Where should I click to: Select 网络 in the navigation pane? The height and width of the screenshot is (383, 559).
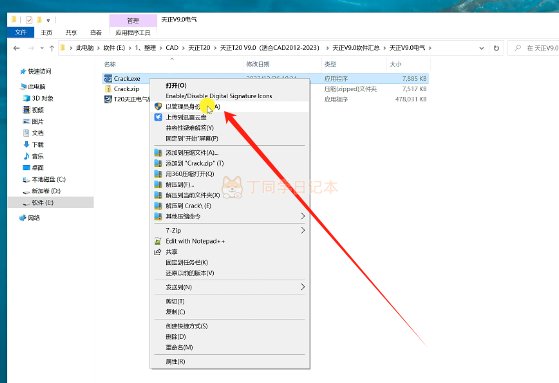[34, 218]
